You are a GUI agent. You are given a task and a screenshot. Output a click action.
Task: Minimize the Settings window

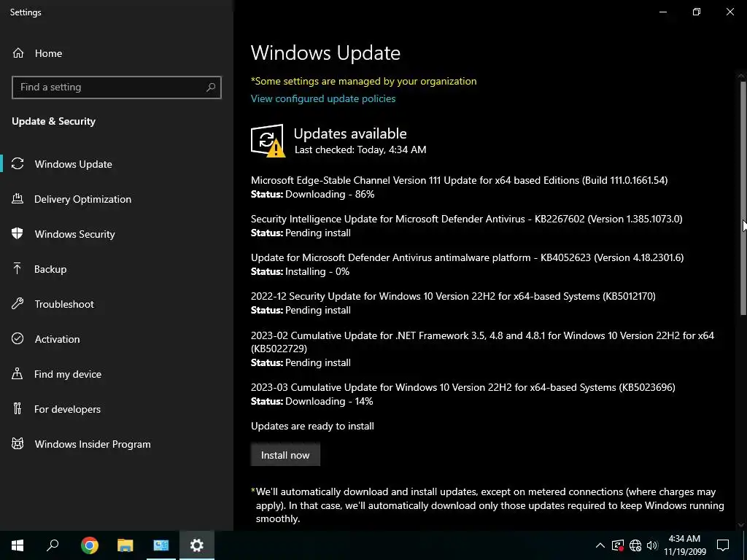(663, 12)
